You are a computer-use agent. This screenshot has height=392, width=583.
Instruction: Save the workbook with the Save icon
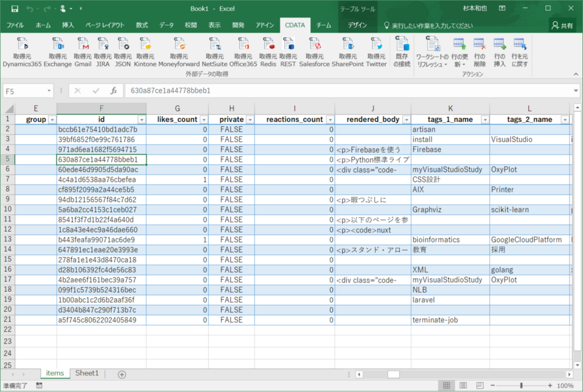click(x=14, y=9)
